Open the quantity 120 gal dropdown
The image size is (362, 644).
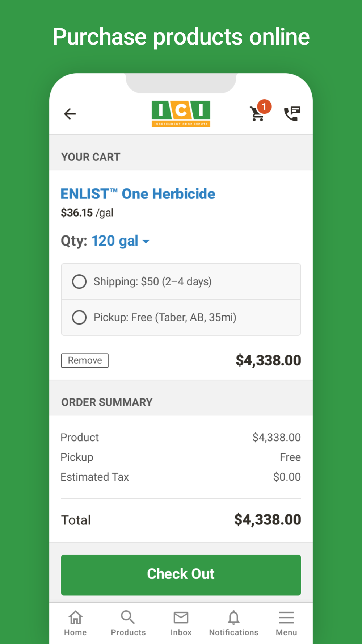tap(115, 241)
